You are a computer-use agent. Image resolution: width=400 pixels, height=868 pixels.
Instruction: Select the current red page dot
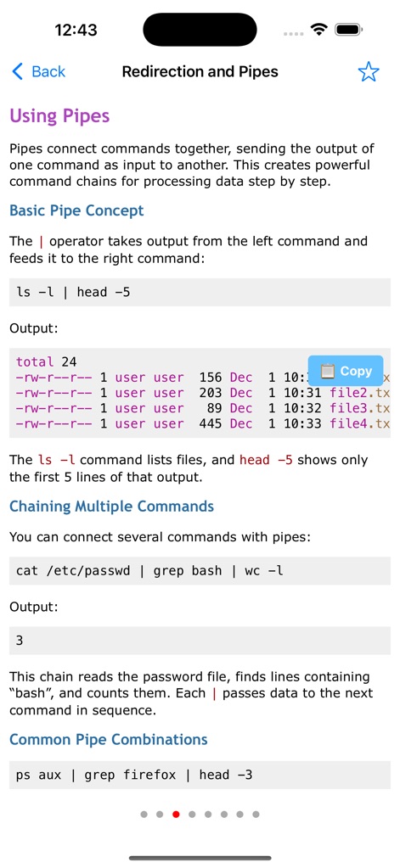pos(176,815)
